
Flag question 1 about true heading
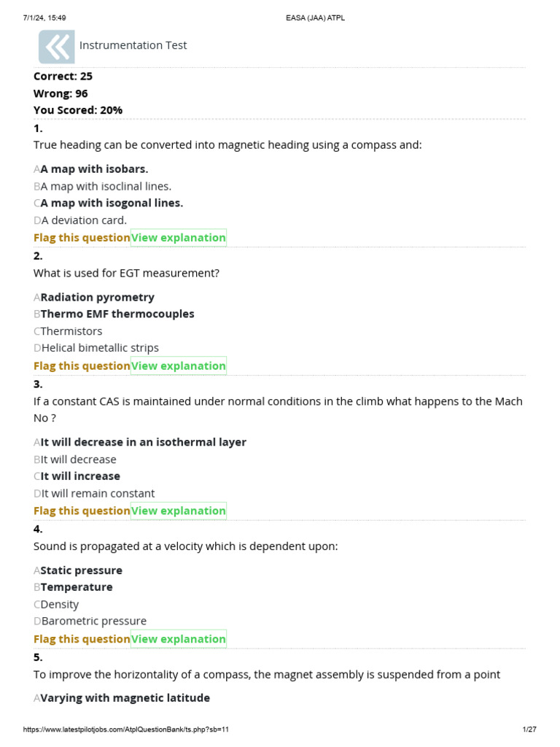coord(82,238)
